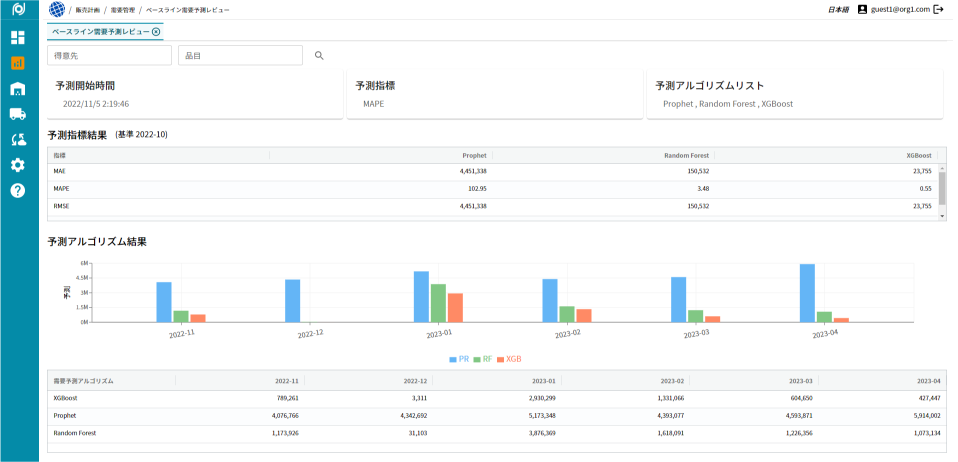Screen dimensions: 958x462
Task: Toggle the PR series in chart legend
Action: point(459,358)
